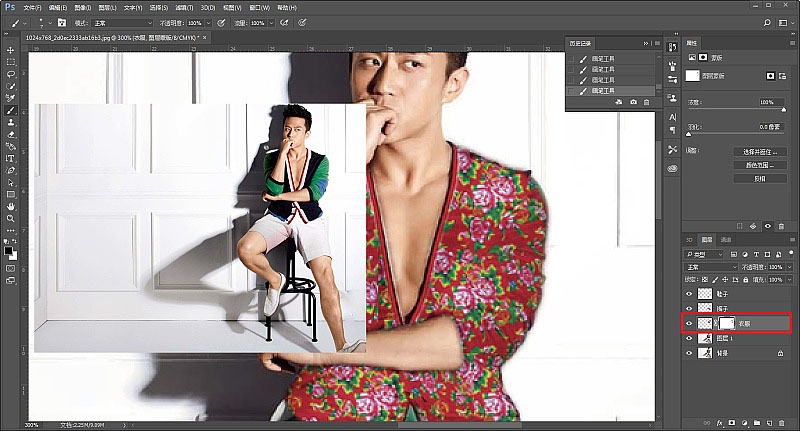Viewport: 800px width, 431px height.
Task: Click the foreground color swatch
Action: (x=8, y=251)
